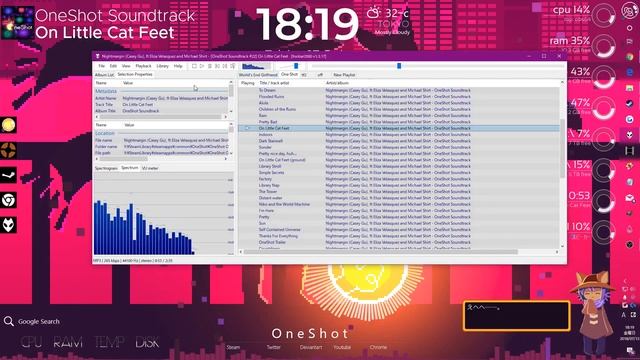Image resolution: width=640 pixels, height=360 pixels.
Task: Switch to the Spectrogram tab
Action: 106,168
